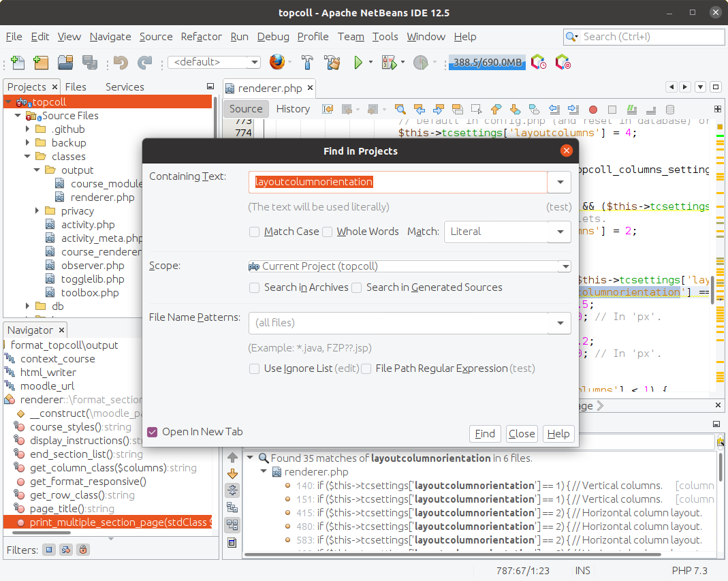Click the Help button in Find dialog
The image size is (728, 581).
[558, 434]
